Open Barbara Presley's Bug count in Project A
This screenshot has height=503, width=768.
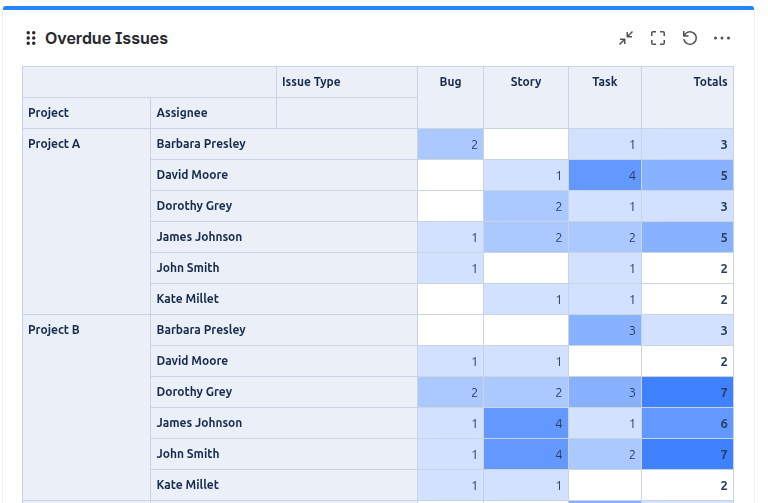(451, 145)
